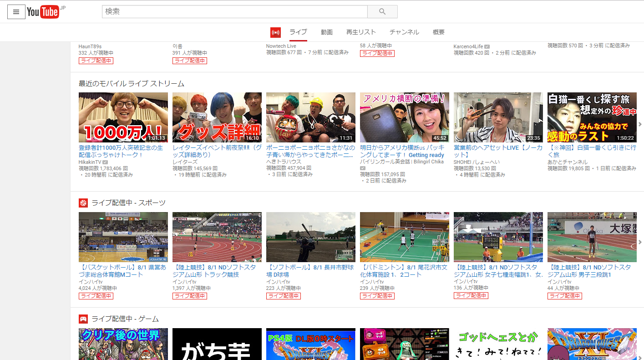
Task: Open the Nowtech Live channel name
Action: [281, 46]
